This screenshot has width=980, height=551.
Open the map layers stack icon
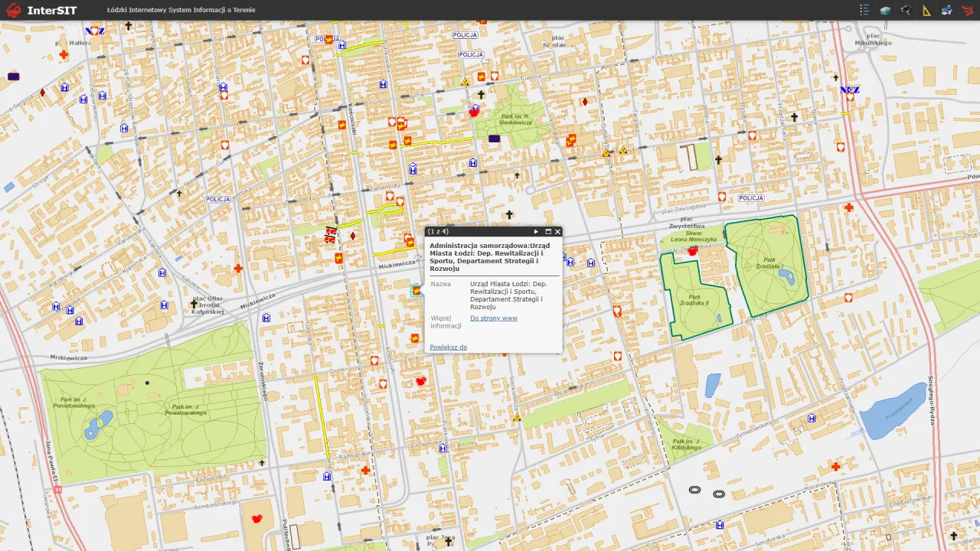point(885,10)
